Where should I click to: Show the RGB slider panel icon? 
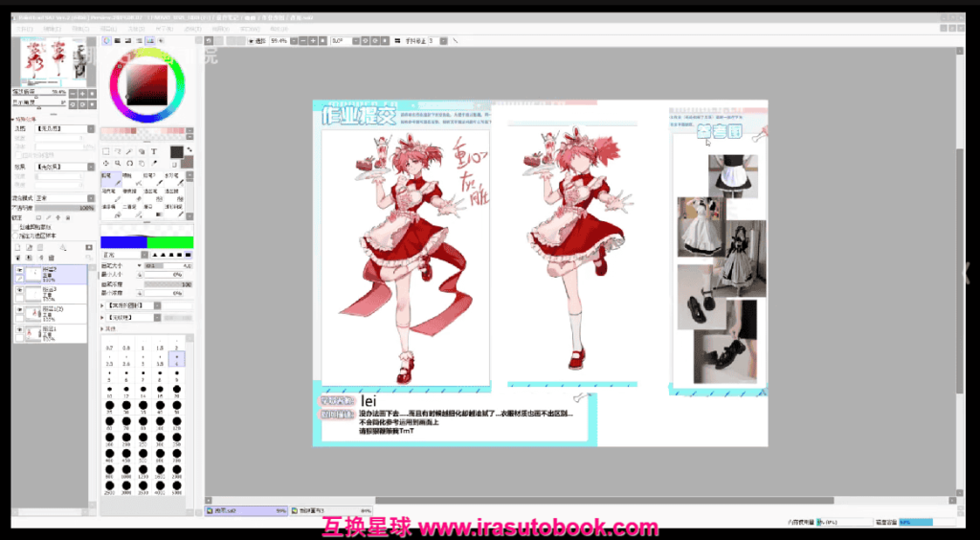tap(118, 40)
